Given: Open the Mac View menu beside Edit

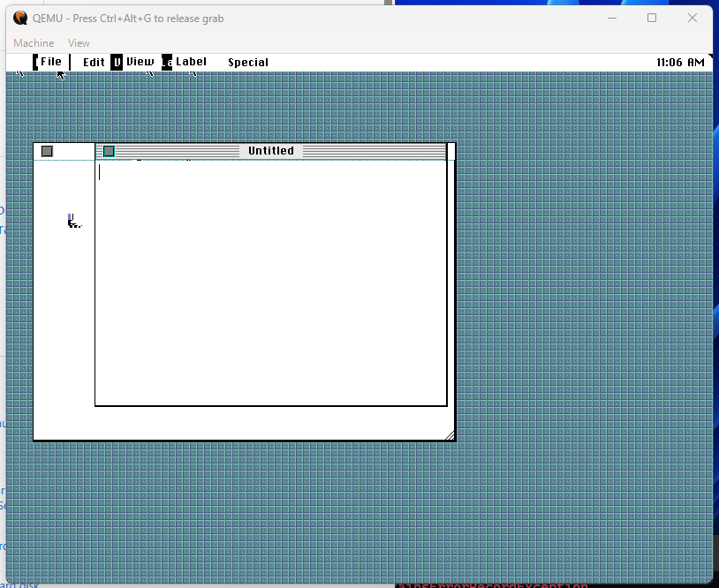Looking at the screenshot, I should (x=140, y=62).
